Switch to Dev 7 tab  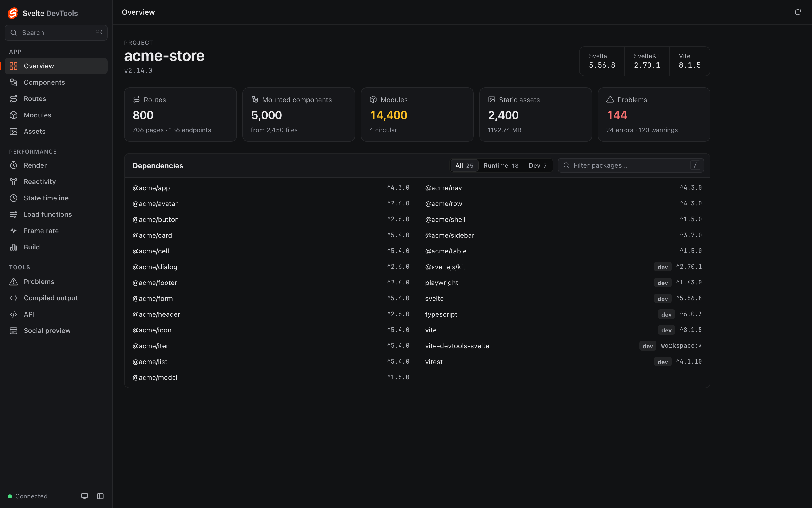click(538, 165)
